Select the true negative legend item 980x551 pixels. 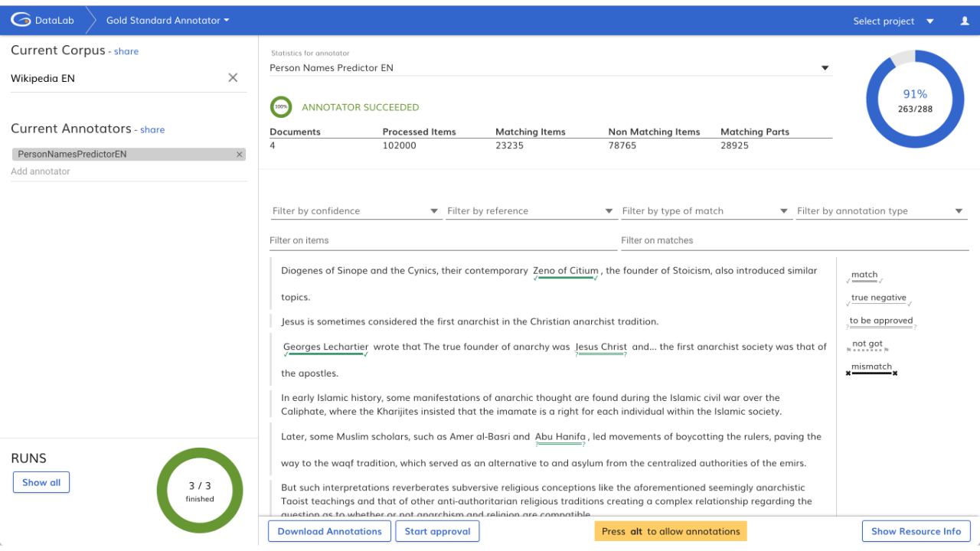coord(879,298)
